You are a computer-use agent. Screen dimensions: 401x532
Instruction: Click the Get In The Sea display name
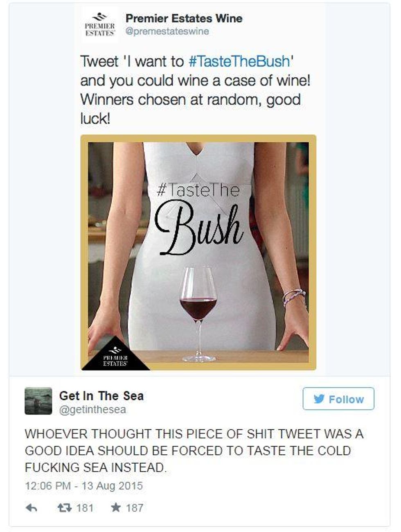101,396
